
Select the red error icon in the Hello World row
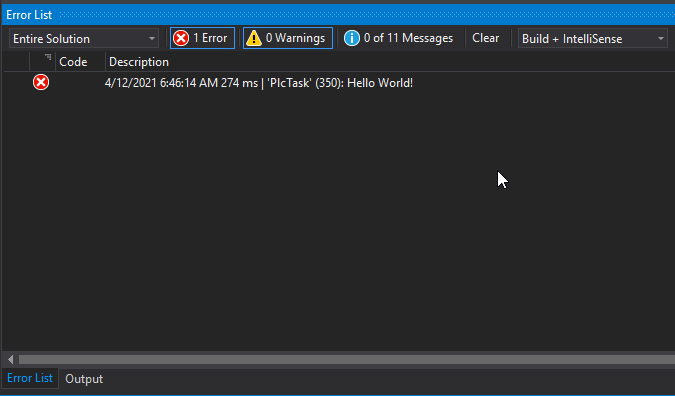[x=41, y=82]
